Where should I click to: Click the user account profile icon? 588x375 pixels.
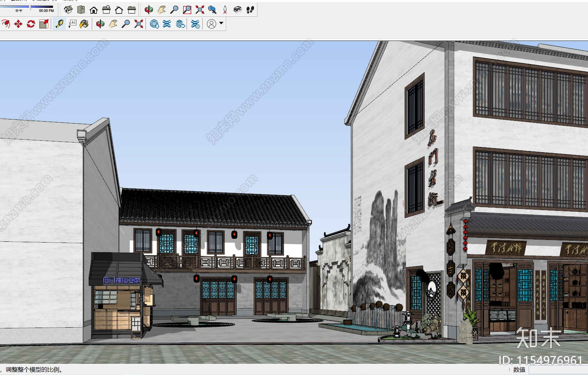click(211, 24)
